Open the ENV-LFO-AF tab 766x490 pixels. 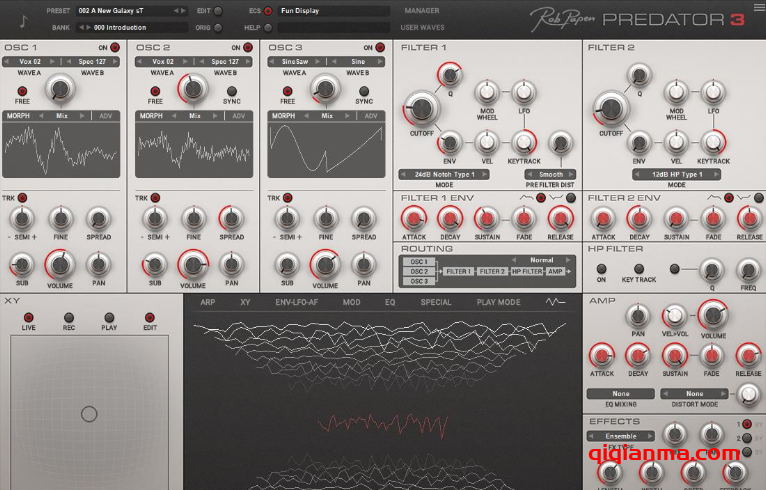pyautogui.click(x=297, y=301)
